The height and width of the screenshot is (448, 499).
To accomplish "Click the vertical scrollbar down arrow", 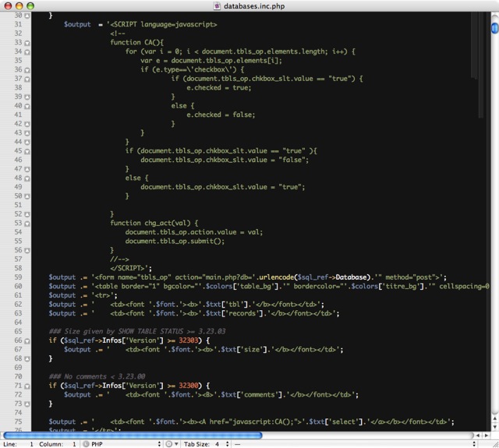I will point(495,426).
